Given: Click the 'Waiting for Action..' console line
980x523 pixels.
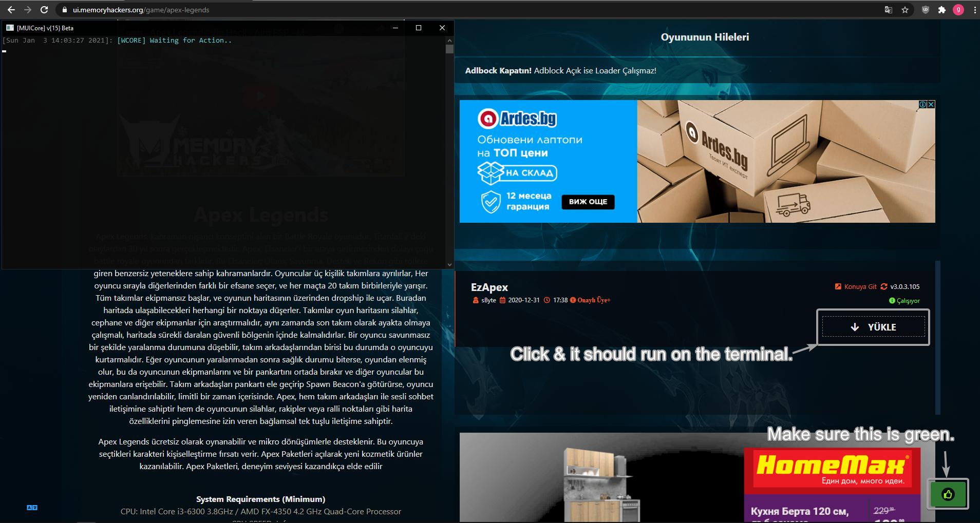Looking at the screenshot, I should point(117,40).
